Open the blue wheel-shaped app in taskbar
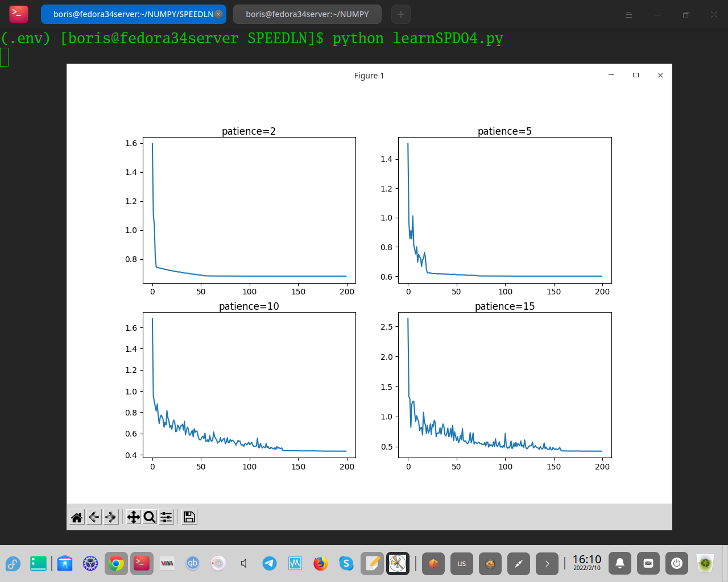728x582 pixels. [x=90, y=563]
